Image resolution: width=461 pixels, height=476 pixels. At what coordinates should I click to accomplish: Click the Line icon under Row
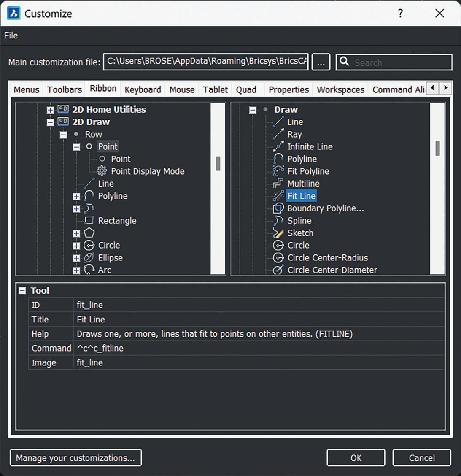pos(89,184)
